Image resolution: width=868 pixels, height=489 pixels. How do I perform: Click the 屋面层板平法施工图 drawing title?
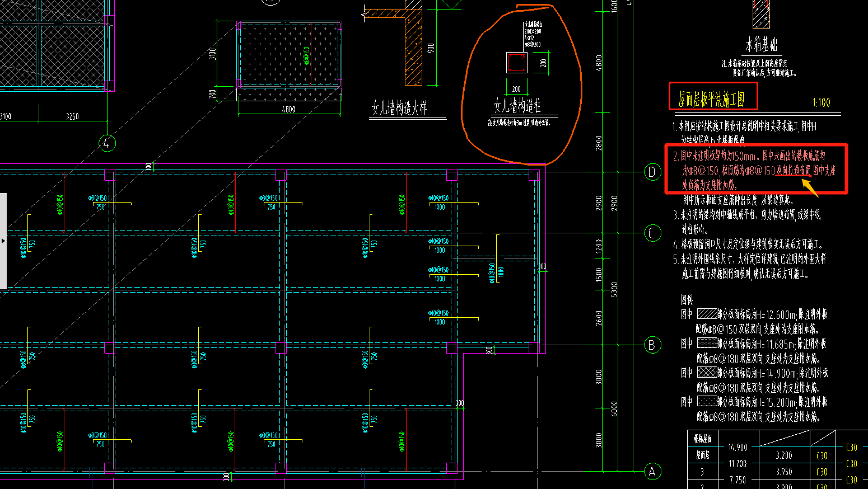pyautogui.click(x=711, y=100)
